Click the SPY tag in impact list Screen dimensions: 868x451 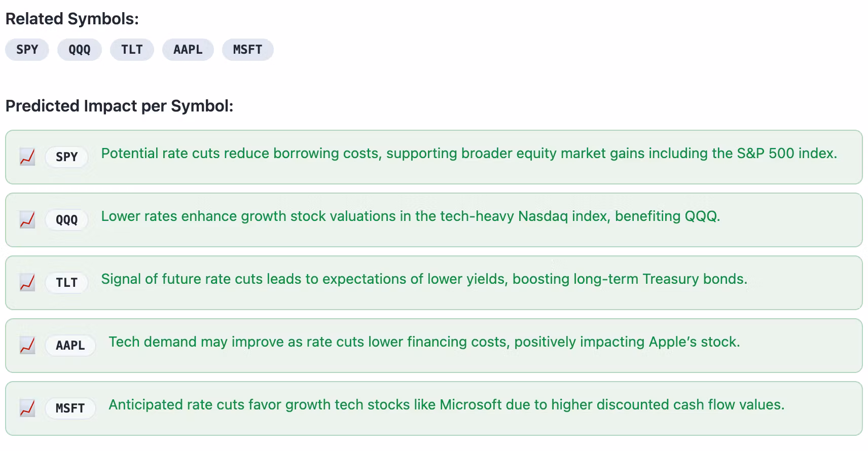67,157
